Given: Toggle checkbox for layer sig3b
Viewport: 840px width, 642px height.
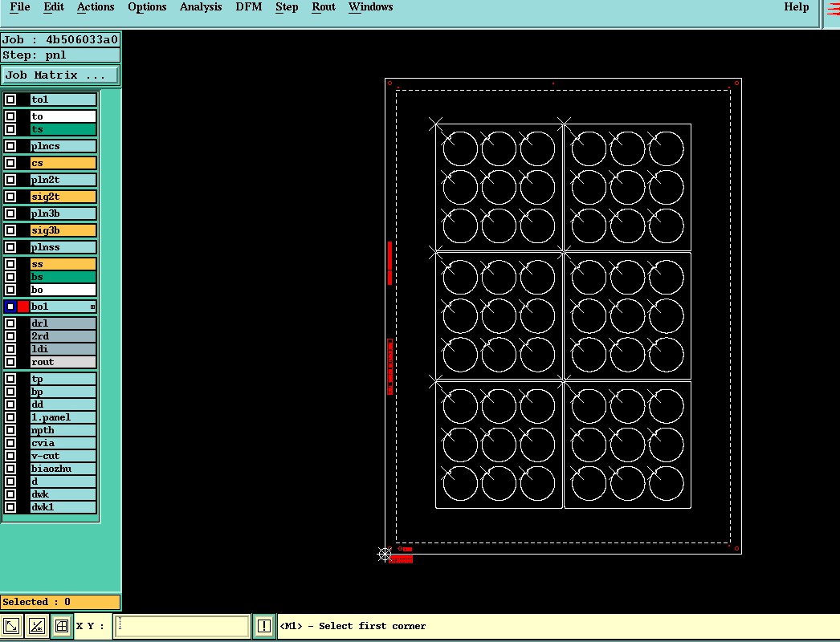Looking at the screenshot, I should pos(10,230).
